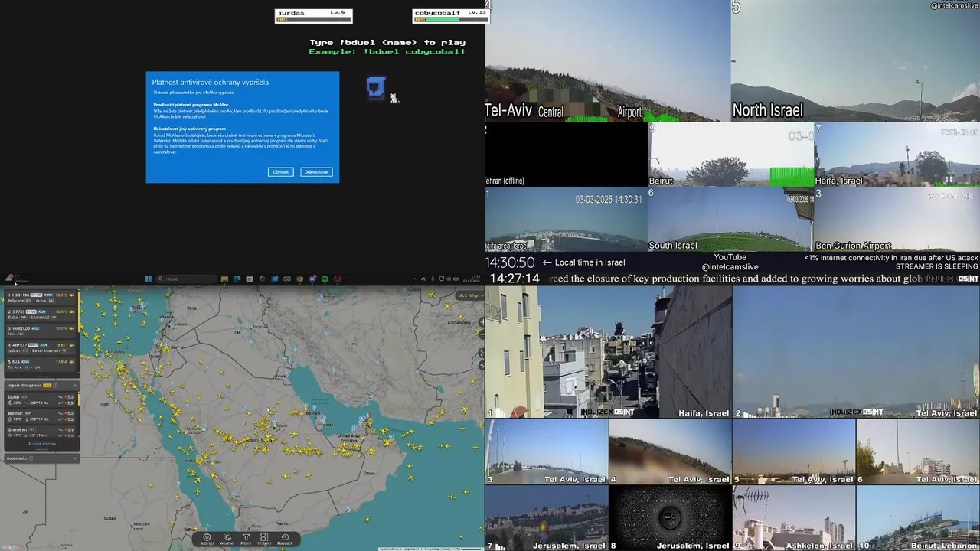Select the Tel-Aviv Central camera feed

coord(608,61)
